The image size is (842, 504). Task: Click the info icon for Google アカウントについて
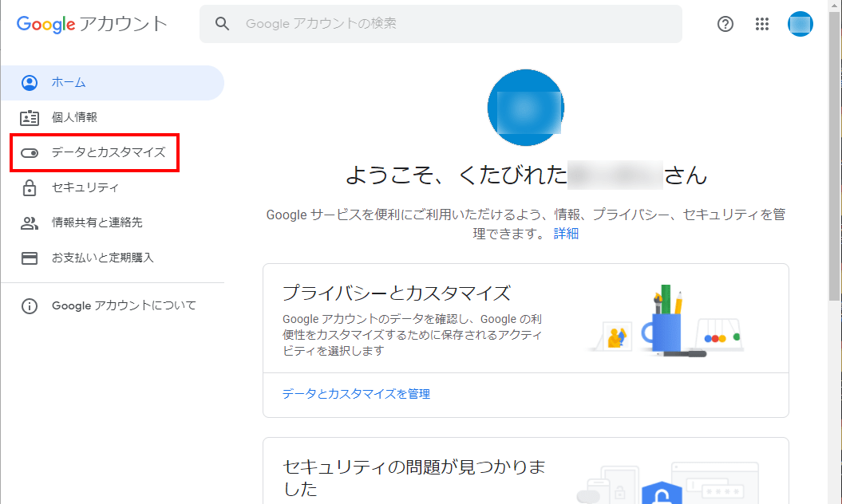(x=30, y=306)
